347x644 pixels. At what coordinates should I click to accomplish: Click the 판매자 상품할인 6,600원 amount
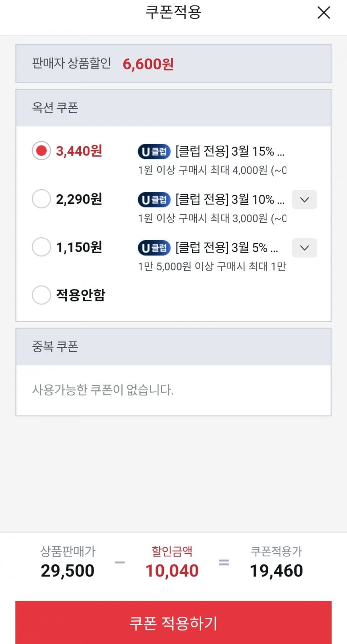148,64
